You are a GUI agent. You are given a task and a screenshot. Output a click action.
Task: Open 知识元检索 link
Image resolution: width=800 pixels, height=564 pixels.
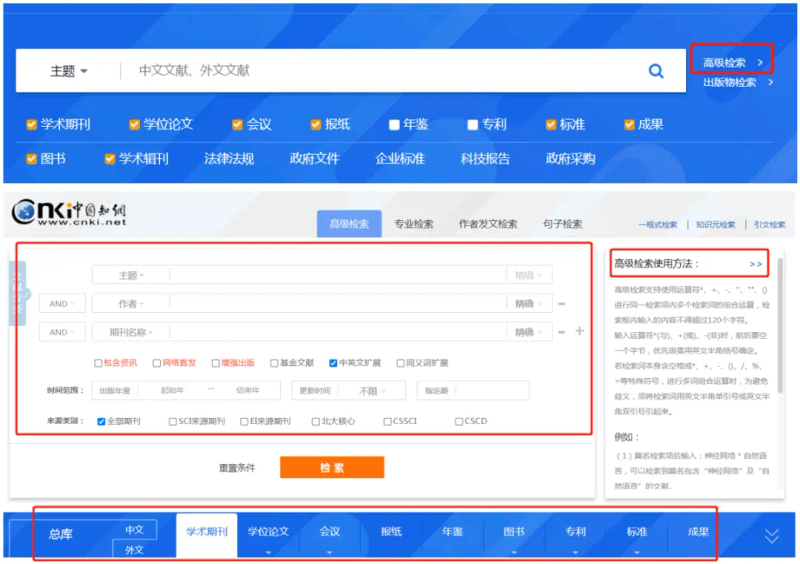click(x=715, y=225)
